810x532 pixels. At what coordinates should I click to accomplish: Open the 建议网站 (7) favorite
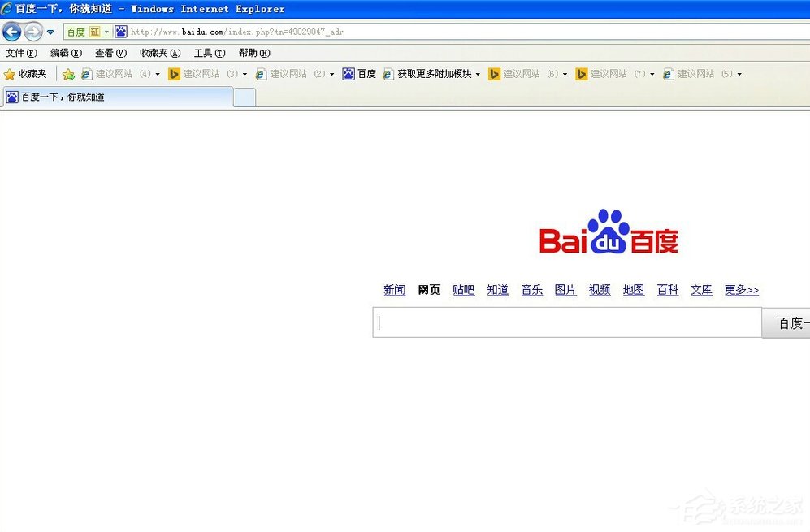tap(611, 74)
